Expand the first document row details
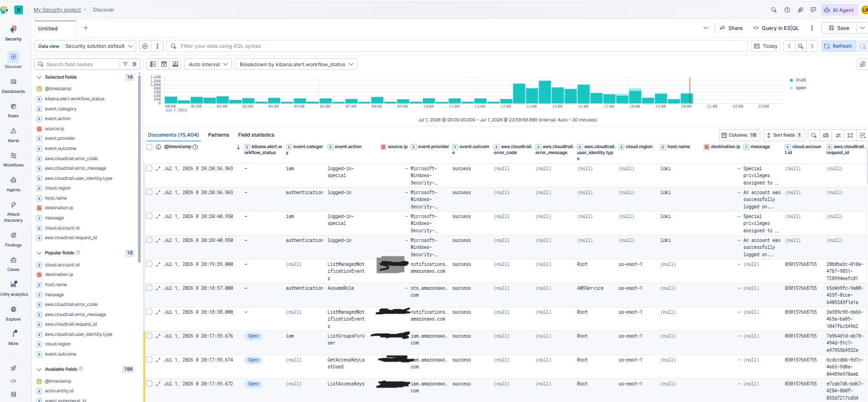Image resolution: width=868 pixels, height=402 pixels. click(158, 169)
